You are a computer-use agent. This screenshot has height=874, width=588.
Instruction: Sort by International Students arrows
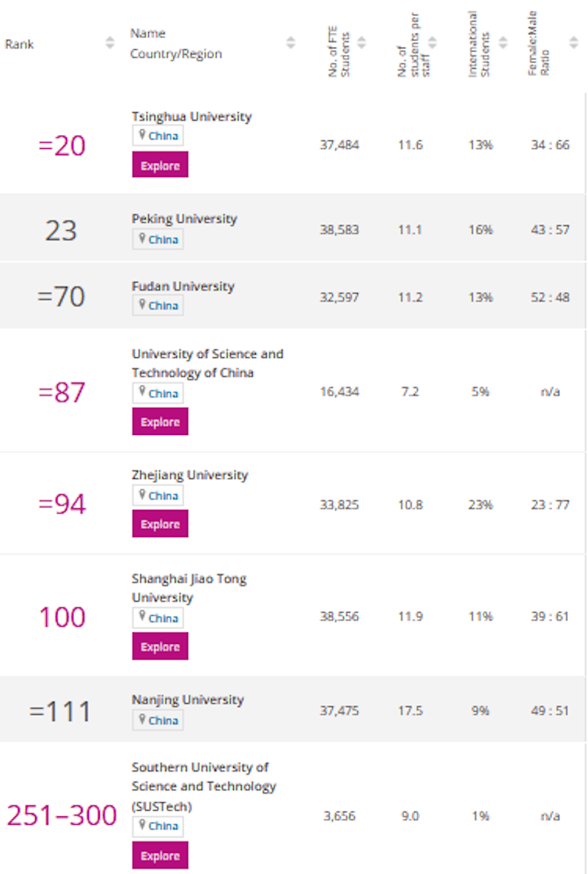(x=503, y=42)
